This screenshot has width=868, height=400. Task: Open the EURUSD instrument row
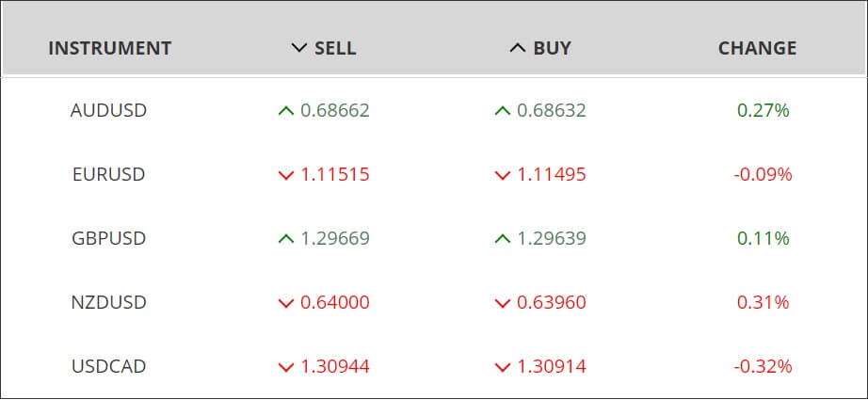click(434, 175)
